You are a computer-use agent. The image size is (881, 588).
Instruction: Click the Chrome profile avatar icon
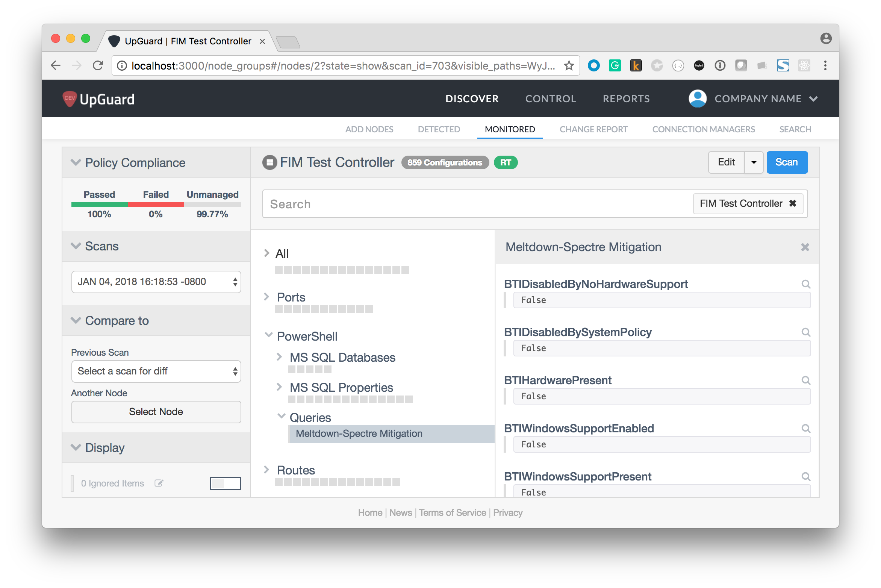point(826,38)
